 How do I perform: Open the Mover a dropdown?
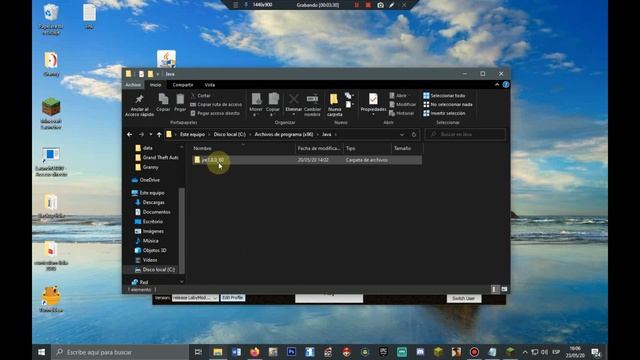256,105
